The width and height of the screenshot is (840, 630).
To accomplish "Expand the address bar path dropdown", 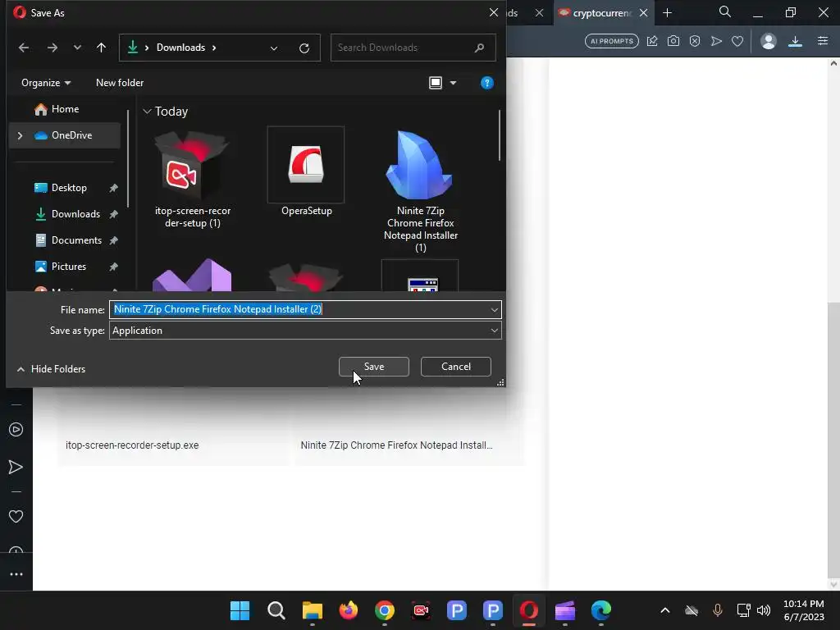I will 274,48.
